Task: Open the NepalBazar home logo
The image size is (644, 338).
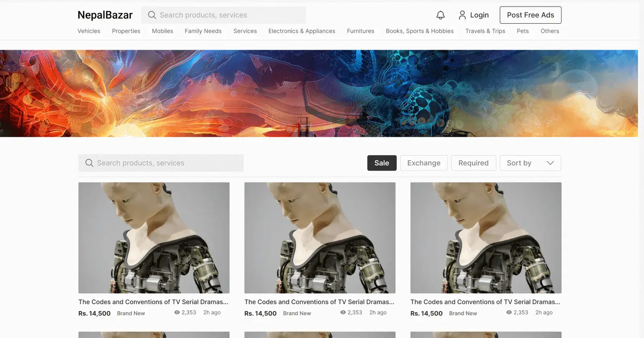Action: [x=105, y=15]
